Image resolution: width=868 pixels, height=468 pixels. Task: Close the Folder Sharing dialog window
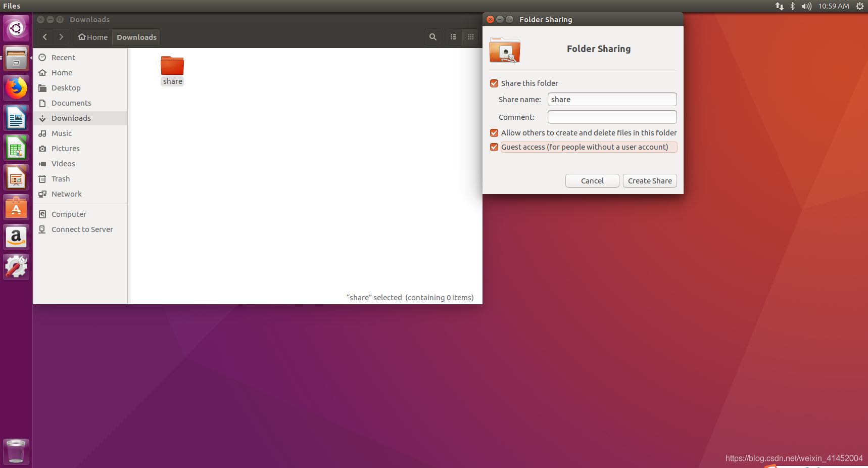(490, 19)
